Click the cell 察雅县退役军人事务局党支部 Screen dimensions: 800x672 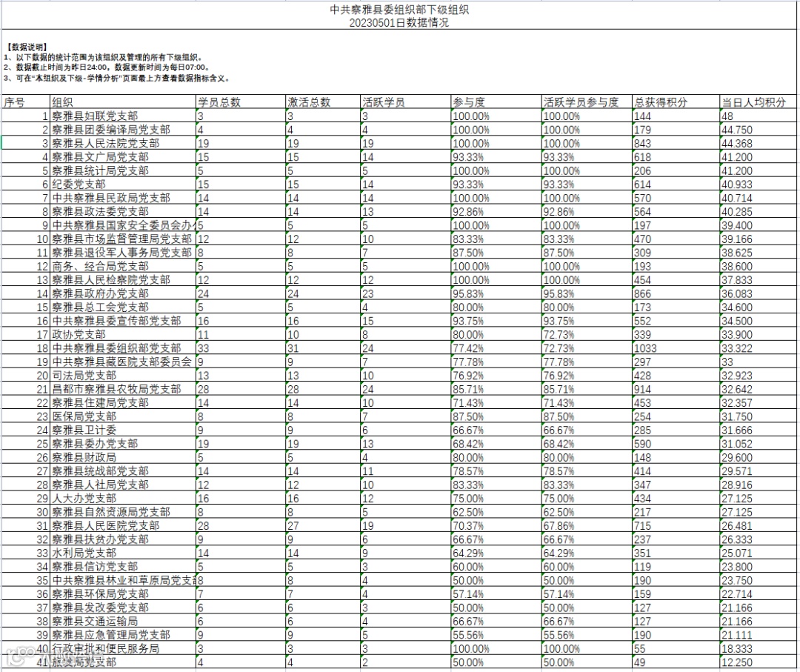pos(122,253)
